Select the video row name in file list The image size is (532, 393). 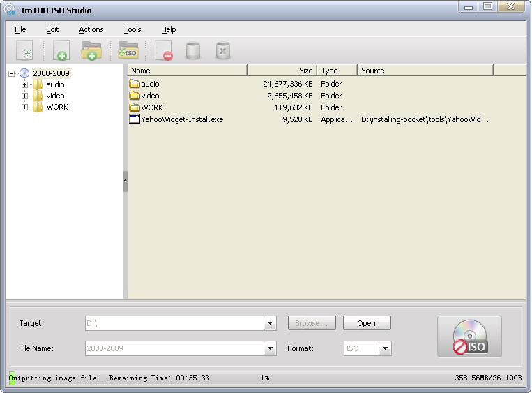[150, 96]
